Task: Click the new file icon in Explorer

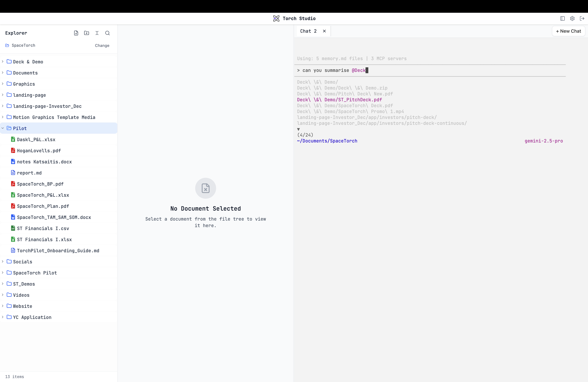Action: pyautogui.click(x=76, y=33)
